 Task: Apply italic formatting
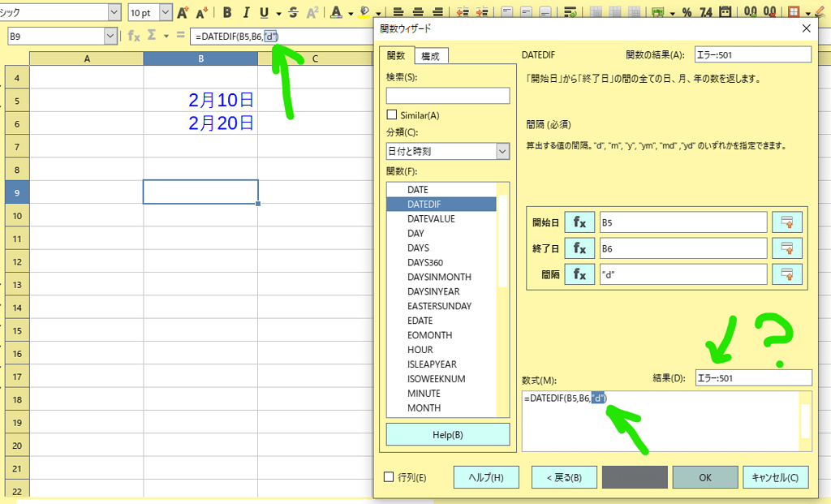(247, 12)
